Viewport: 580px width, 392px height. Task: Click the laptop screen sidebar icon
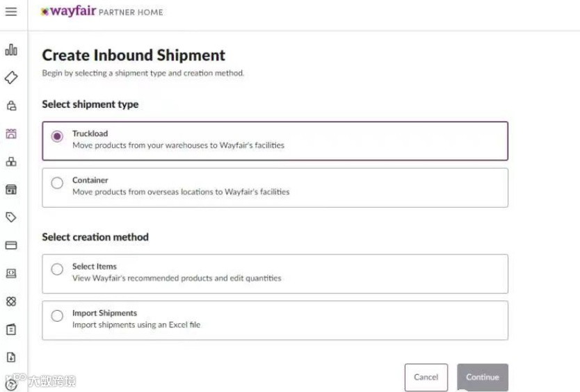11,273
